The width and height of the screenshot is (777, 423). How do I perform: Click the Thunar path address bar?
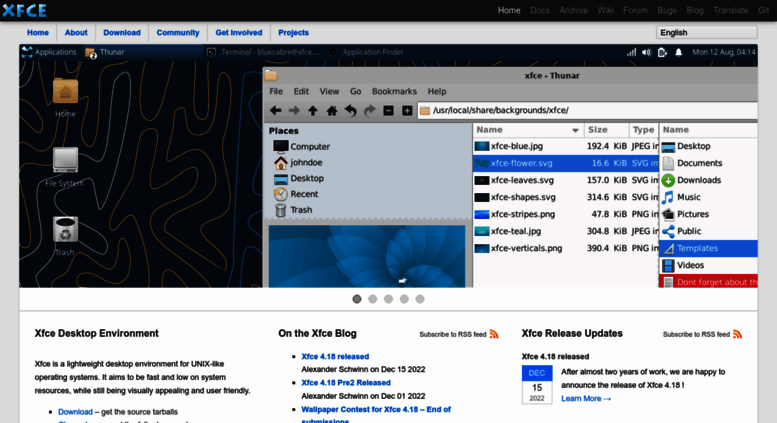click(587, 110)
